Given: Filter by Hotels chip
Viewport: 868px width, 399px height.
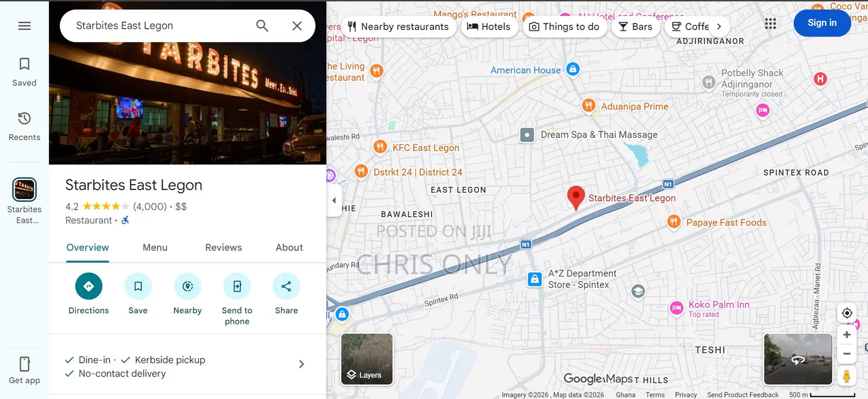Looking at the screenshot, I should click(x=489, y=27).
